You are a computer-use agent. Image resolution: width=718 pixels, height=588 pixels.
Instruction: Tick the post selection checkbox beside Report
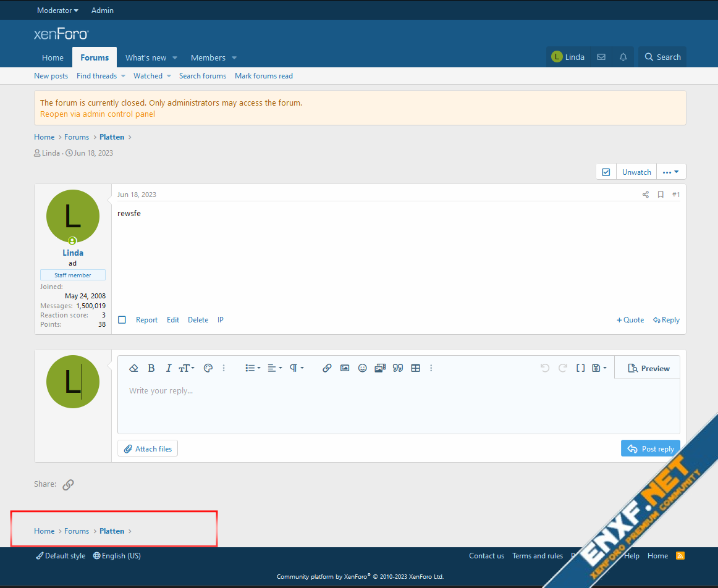click(x=122, y=320)
